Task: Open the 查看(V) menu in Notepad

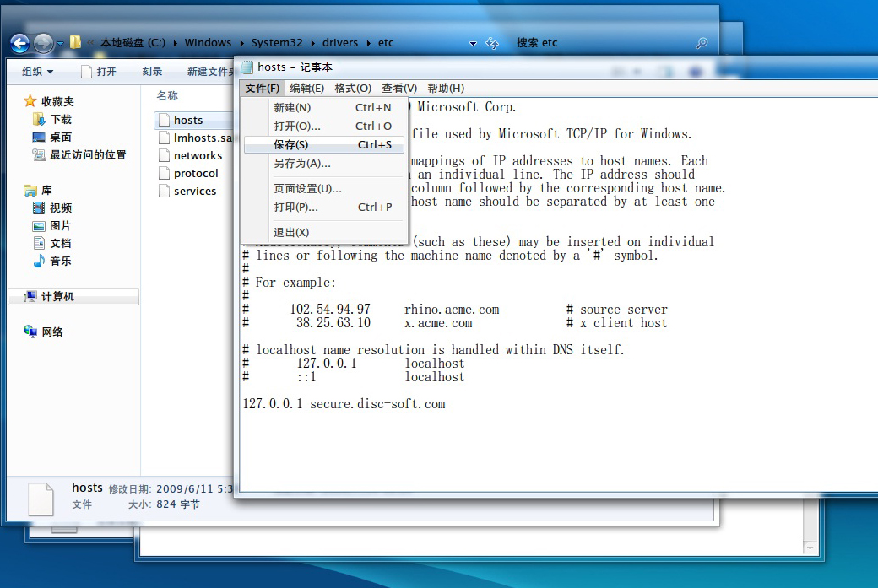Action: point(399,89)
